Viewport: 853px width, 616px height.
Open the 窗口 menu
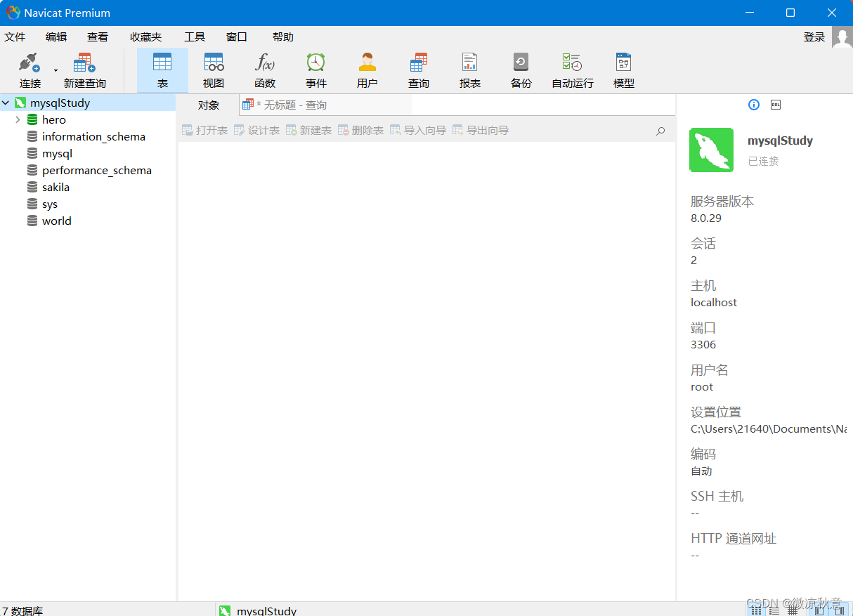tap(237, 37)
